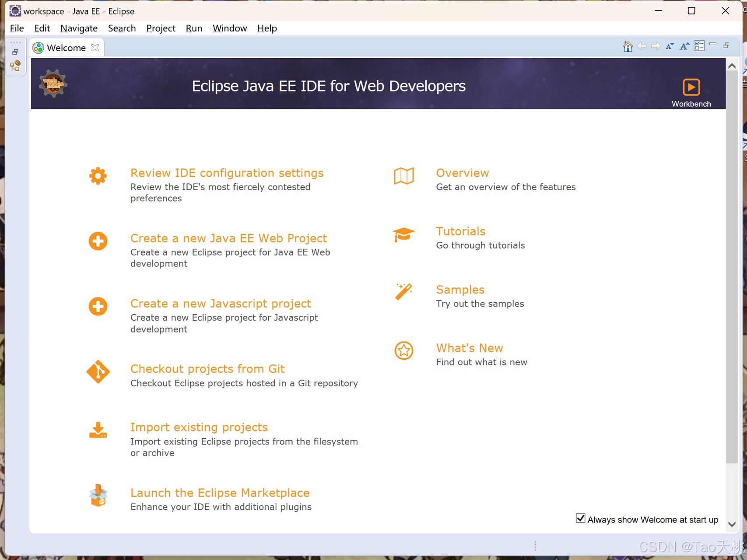Open Create a new Java EE Web Project
This screenshot has width=747, height=560.
(x=228, y=238)
